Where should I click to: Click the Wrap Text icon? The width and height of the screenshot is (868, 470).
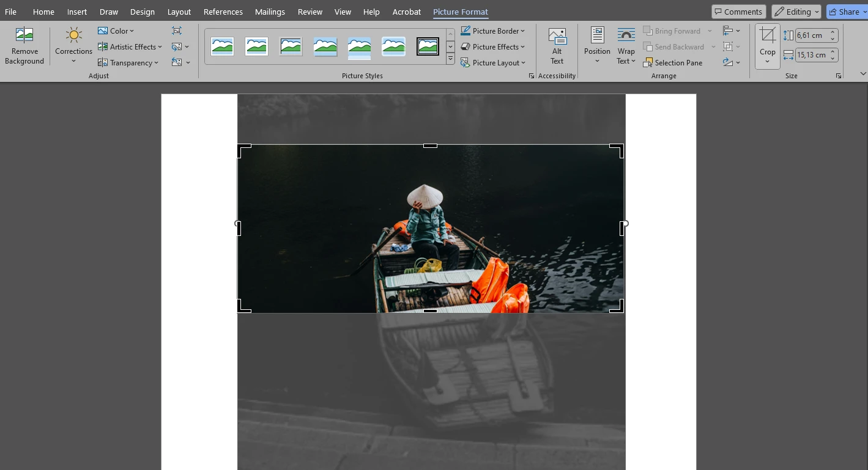pyautogui.click(x=626, y=35)
